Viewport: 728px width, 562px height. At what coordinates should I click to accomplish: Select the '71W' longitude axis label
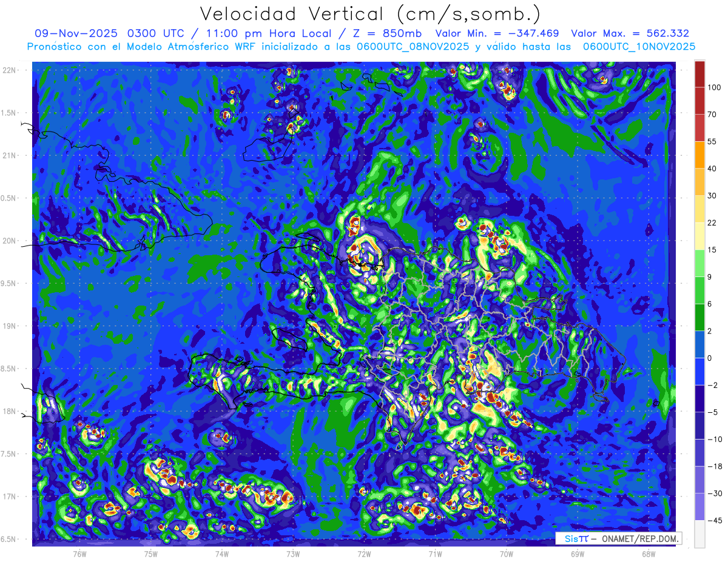pyautogui.click(x=435, y=554)
